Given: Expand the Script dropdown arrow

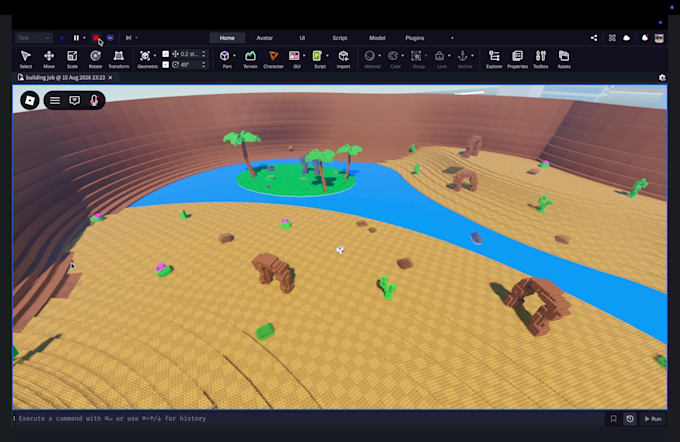Looking at the screenshot, I should click(327, 56).
